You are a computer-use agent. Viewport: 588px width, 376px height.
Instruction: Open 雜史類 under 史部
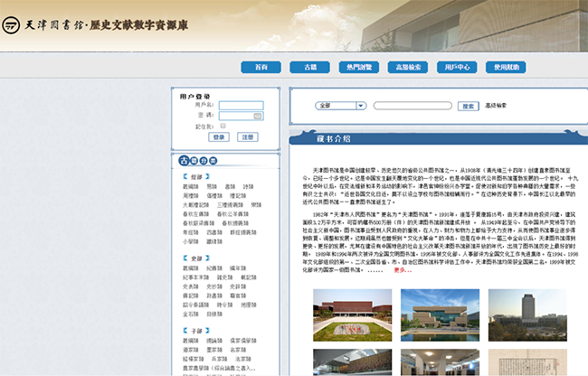tap(224, 277)
